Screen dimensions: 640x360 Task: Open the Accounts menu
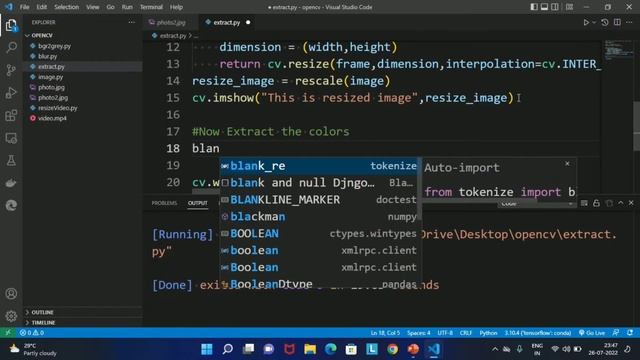coord(11,293)
